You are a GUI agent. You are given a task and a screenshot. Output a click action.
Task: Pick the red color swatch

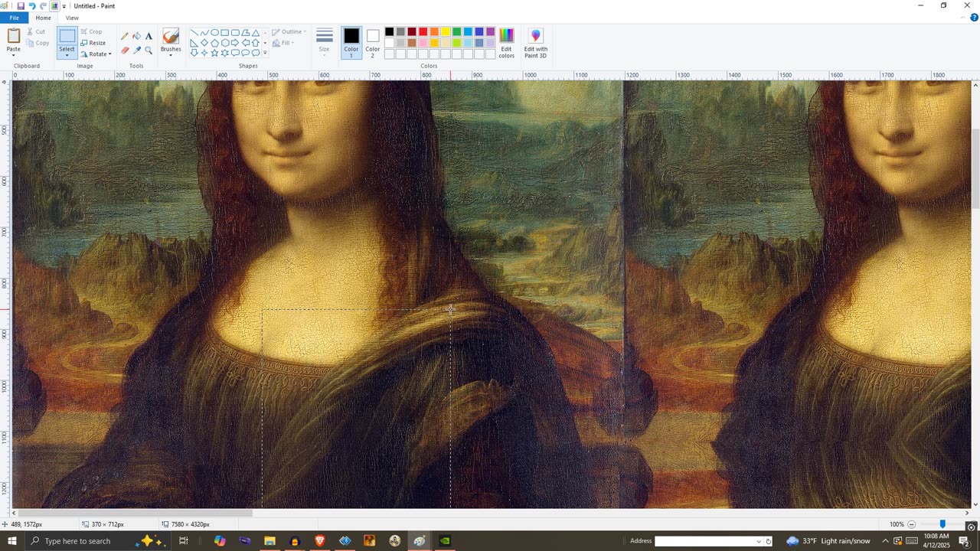tap(423, 31)
